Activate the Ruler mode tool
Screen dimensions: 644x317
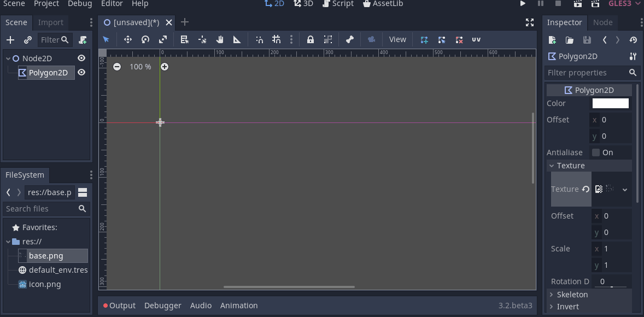click(237, 39)
